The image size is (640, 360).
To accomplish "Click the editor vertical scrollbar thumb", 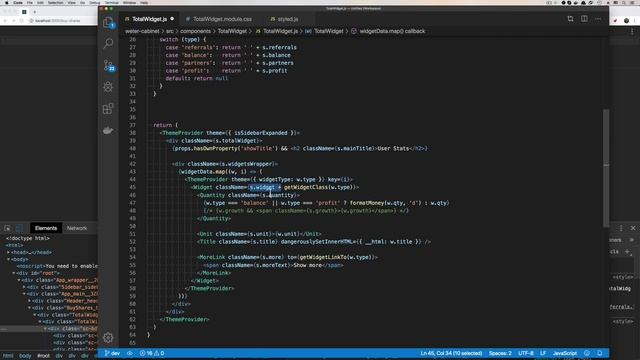I will pyautogui.click(x=606, y=167).
